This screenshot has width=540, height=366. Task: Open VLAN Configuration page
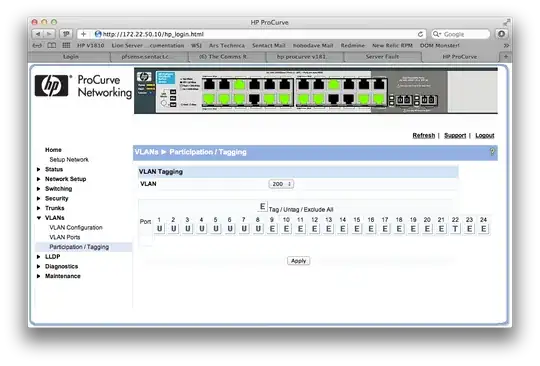76,228
